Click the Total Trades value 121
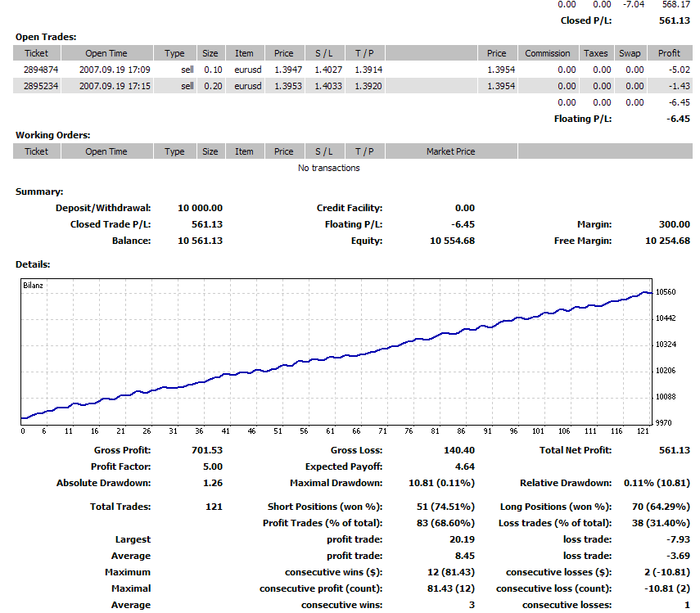The image size is (700, 613). coord(214,507)
